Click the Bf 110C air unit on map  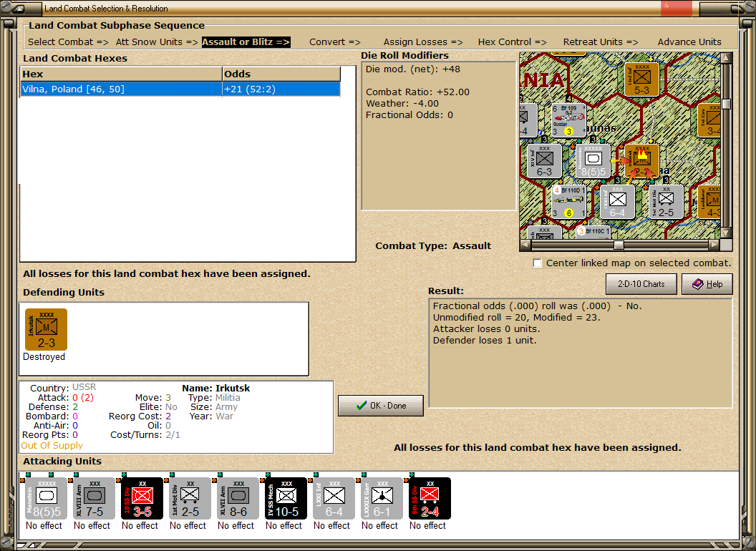[593, 232]
